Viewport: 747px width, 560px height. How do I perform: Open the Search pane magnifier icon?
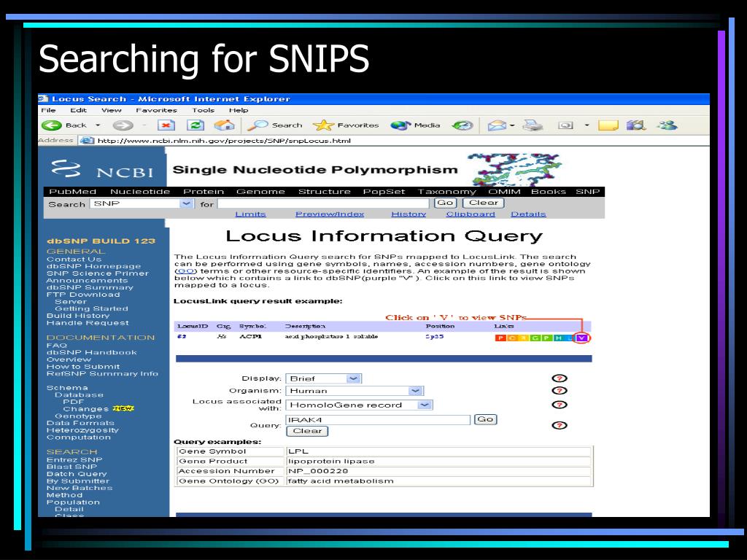(x=258, y=125)
